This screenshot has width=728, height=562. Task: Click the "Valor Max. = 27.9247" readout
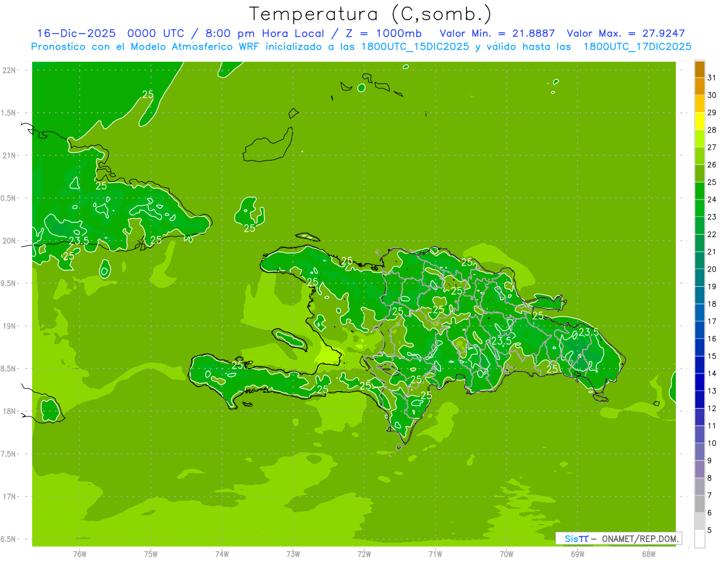tap(625, 33)
